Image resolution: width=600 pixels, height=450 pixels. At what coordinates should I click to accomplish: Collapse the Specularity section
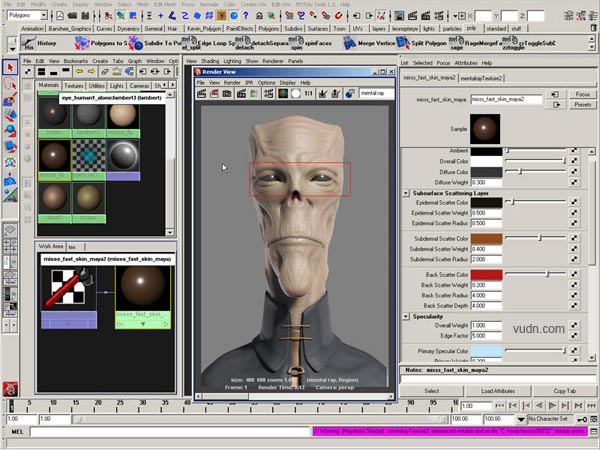click(x=406, y=316)
